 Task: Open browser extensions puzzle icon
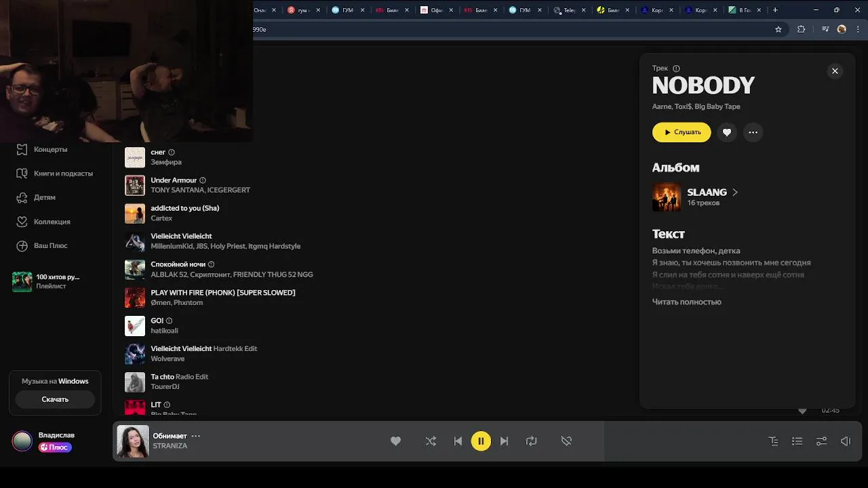(801, 29)
